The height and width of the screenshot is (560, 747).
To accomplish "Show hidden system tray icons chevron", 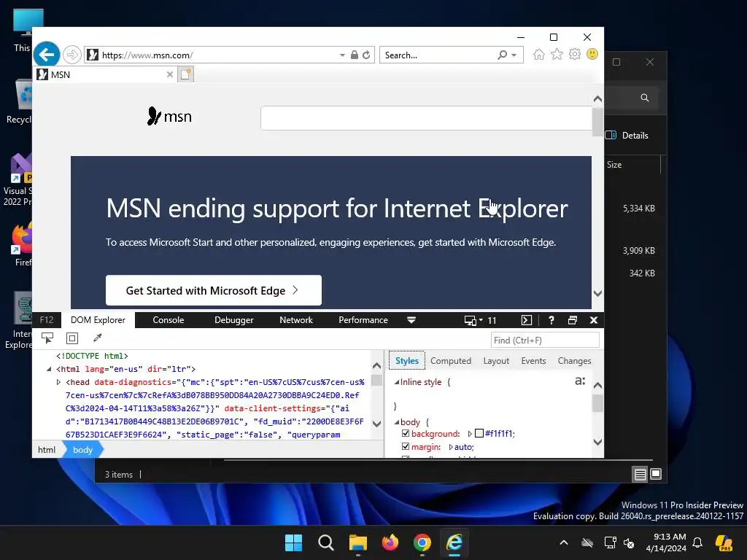I will tap(564, 542).
